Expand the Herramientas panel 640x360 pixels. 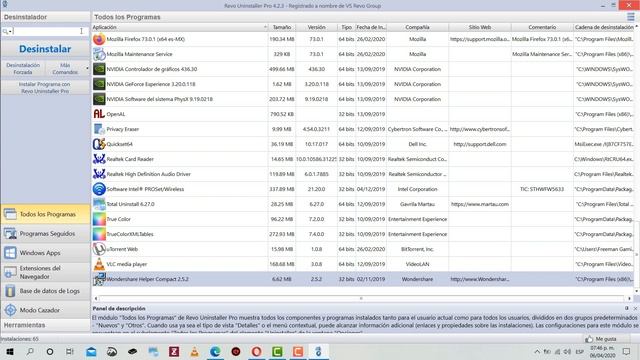(x=45, y=325)
